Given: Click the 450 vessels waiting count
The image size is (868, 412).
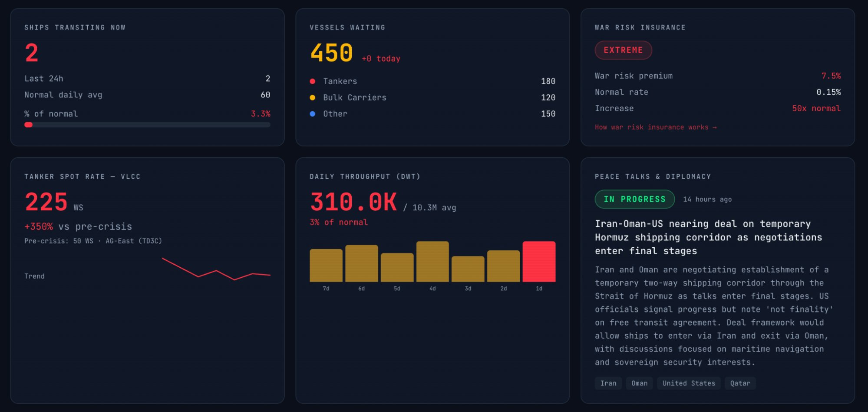Looking at the screenshot, I should point(331,53).
